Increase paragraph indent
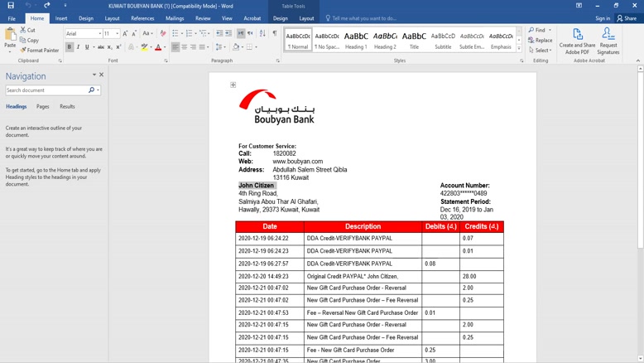This screenshot has height=363, width=644. click(x=228, y=33)
